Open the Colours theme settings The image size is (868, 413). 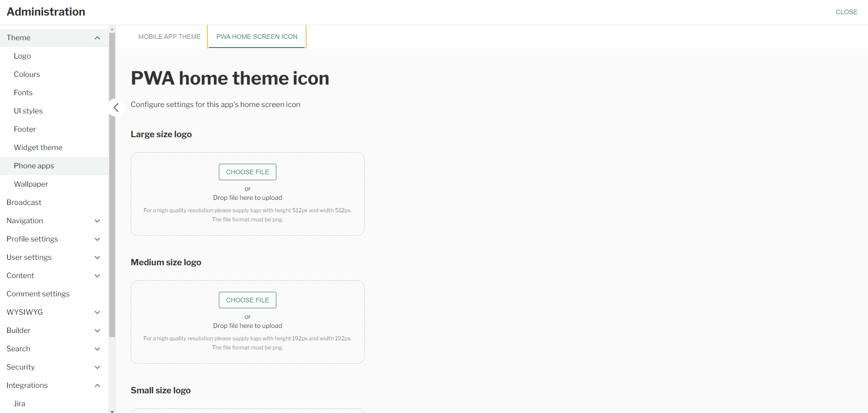click(27, 74)
